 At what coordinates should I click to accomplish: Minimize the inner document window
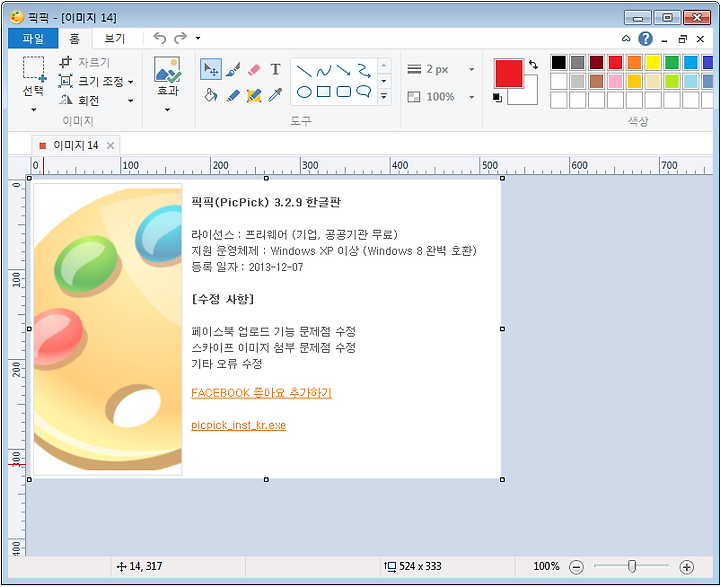(x=664, y=40)
